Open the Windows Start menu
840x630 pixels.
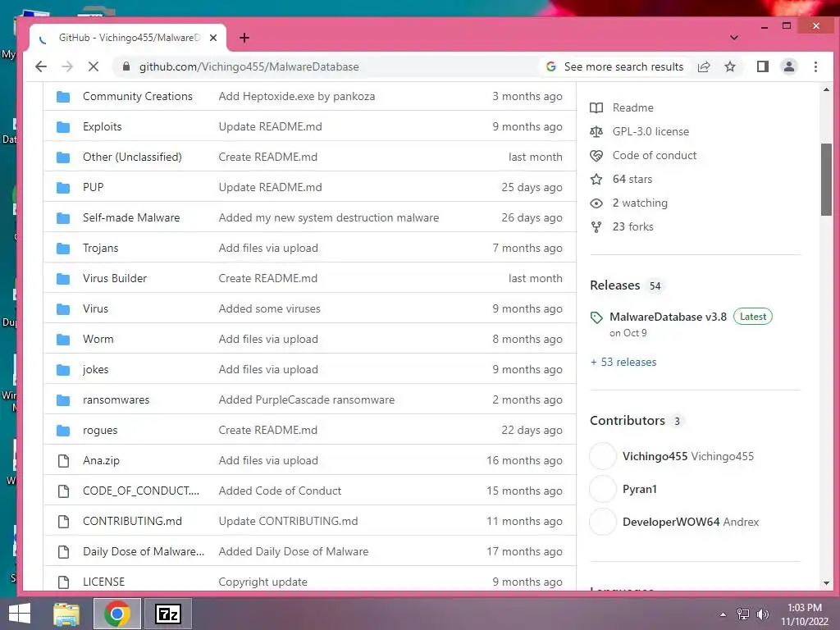point(20,614)
